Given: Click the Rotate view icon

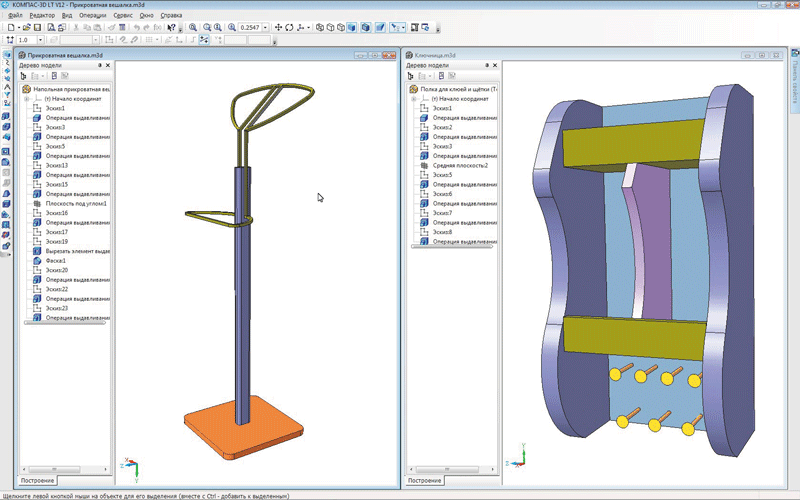Looking at the screenshot, I should (x=290, y=27).
